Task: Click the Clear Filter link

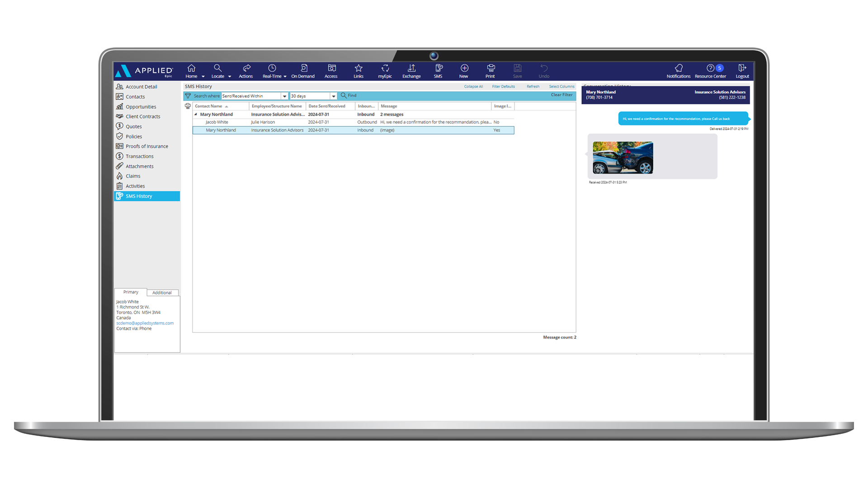Action: (561, 95)
